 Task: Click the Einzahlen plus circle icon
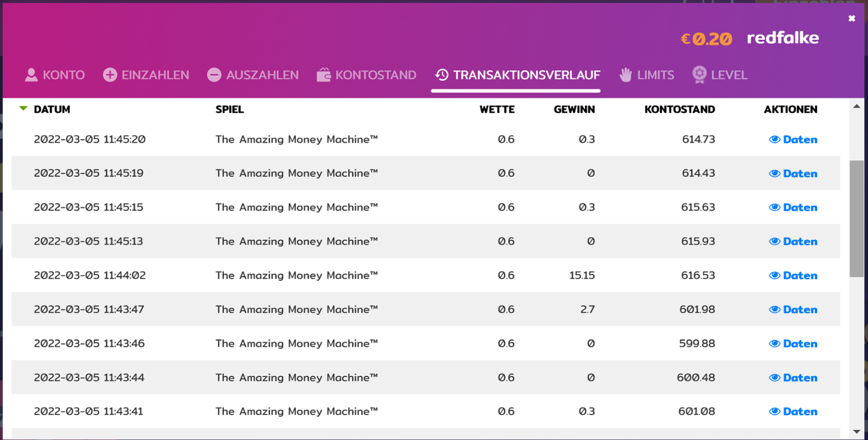coord(110,75)
